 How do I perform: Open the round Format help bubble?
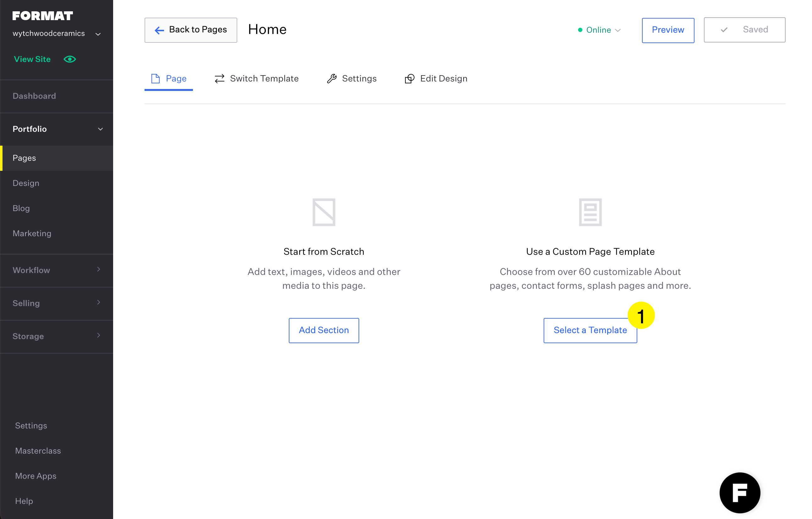coord(739,492)
